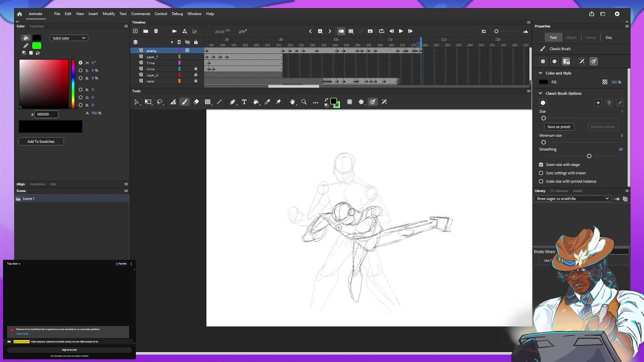The image size is (644, 362).
Task: Select the Eyedropper tool
Action: [x=268, y=102]
